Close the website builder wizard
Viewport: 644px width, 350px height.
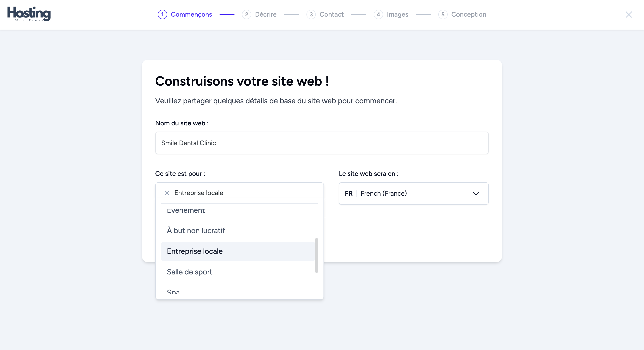point(629,14)
